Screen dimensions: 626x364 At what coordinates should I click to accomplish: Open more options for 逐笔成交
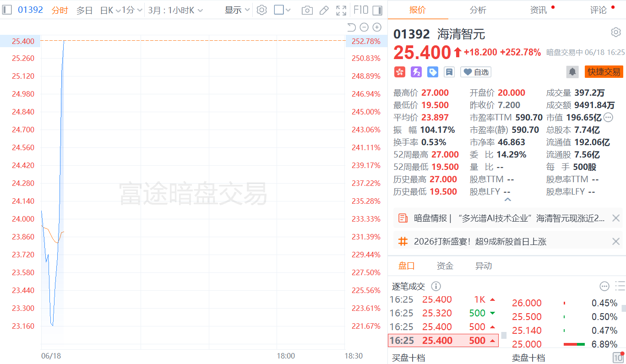[x=604, y=286]
